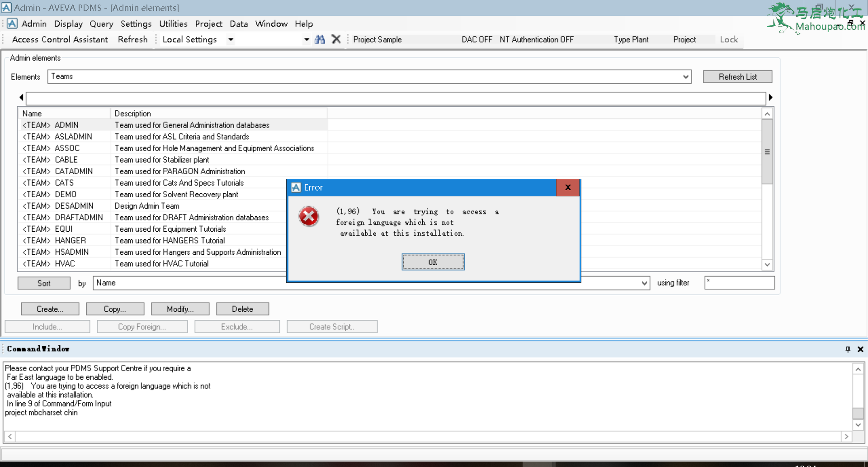Click the Copy... button
Image resolution: width=868 pixels, height=467 pixels.
click(x=115, y=309)
